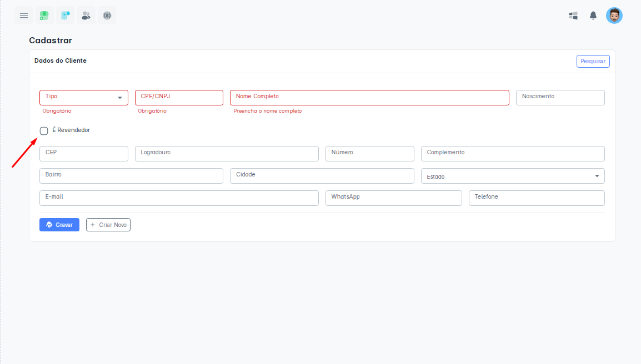Click the WhatsApp input field
This screenshot has width=641, height=364.
tap(393, 198)
